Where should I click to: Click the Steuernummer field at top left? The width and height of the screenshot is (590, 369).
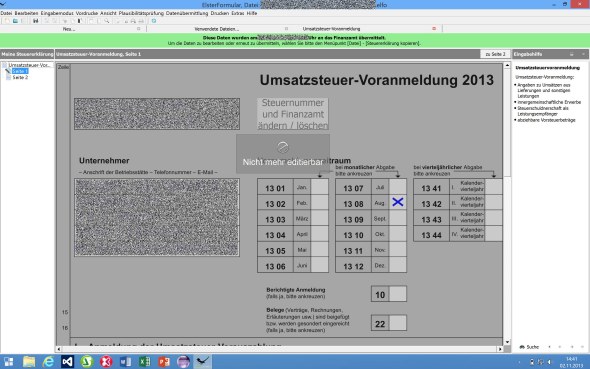pyautogui.click(x=157, y=114)
